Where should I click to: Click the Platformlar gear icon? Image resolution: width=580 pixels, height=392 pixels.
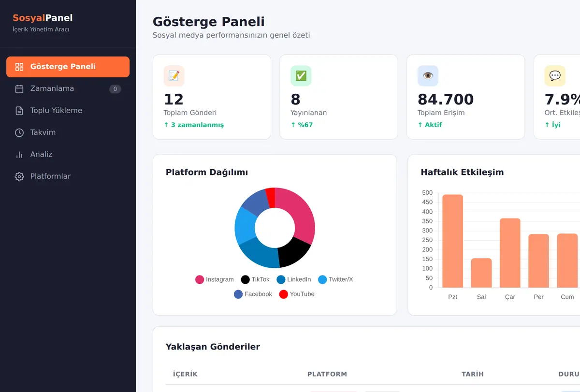(x=19, y=176)
